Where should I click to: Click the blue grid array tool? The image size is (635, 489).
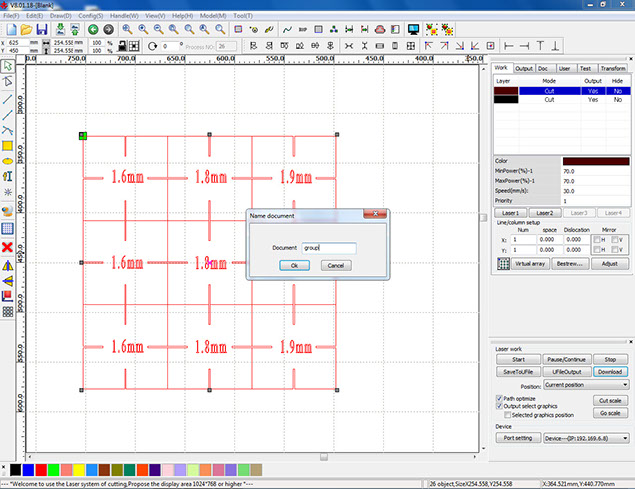[7, 229]
